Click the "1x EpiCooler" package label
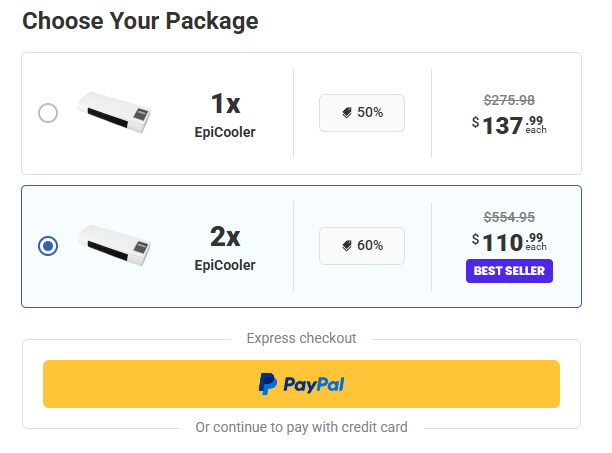 click(x=225, y=115)
